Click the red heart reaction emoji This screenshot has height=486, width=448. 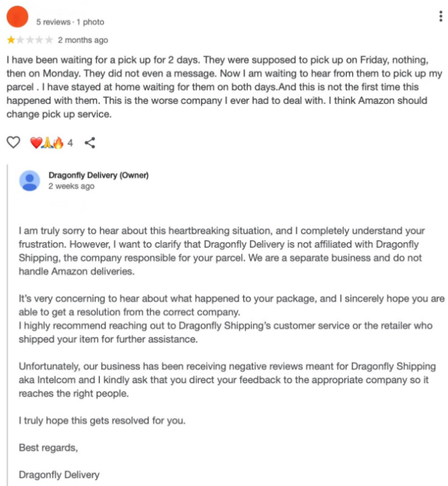point(37,143)
